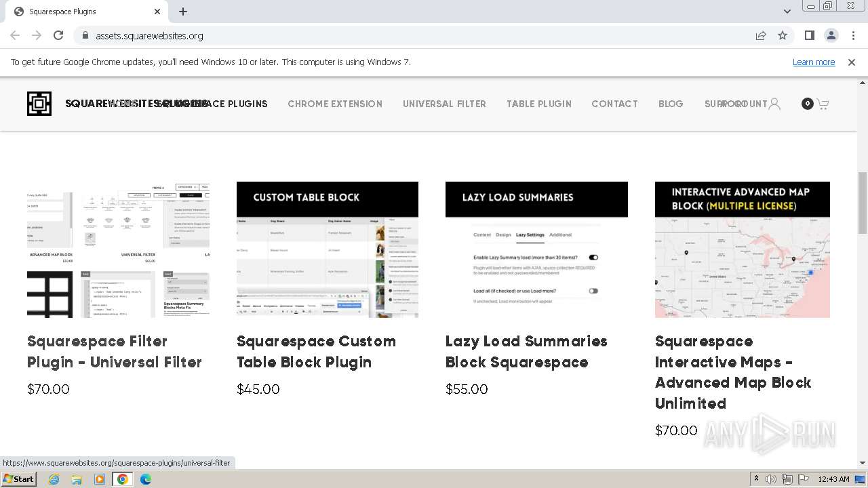Switch to Chrome taskbar icon
868x488 pixels.
[123, 479]
